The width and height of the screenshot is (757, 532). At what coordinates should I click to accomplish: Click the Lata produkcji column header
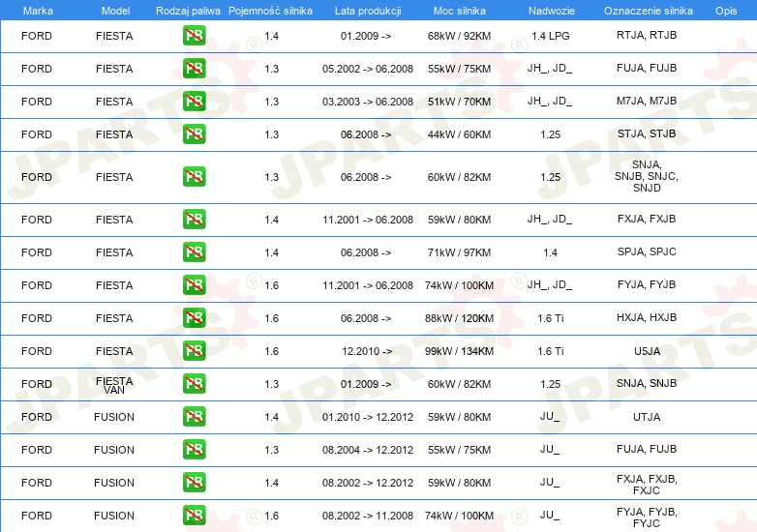[368, 11]
